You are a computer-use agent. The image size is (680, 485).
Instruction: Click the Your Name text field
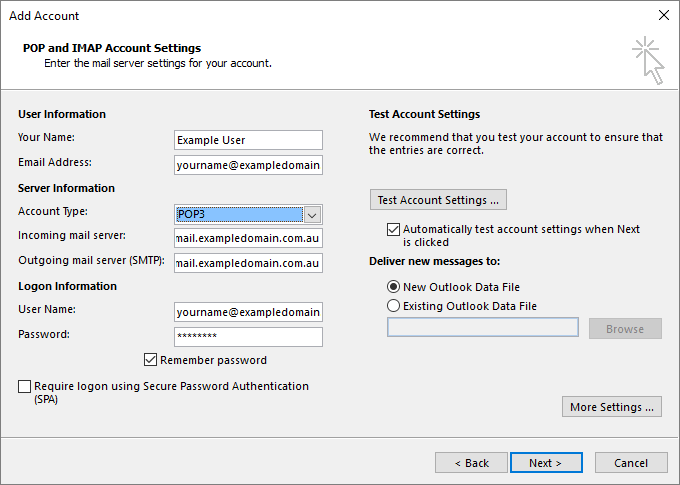click(x=248, y=140)
